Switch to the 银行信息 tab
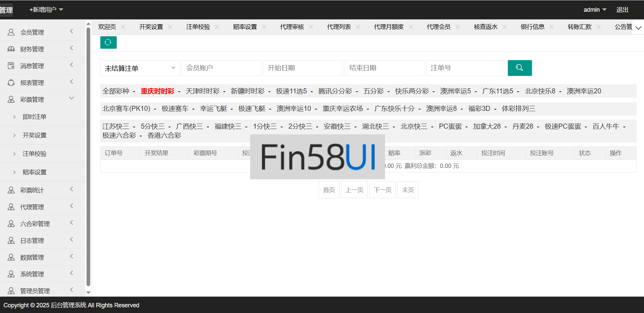 [x=532, y=27]
